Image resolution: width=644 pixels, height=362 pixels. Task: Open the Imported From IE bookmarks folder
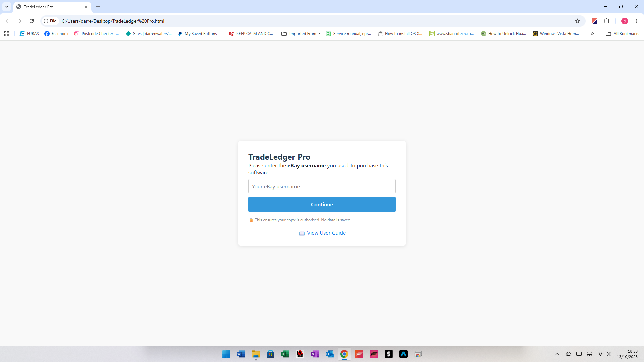(301, 34)
